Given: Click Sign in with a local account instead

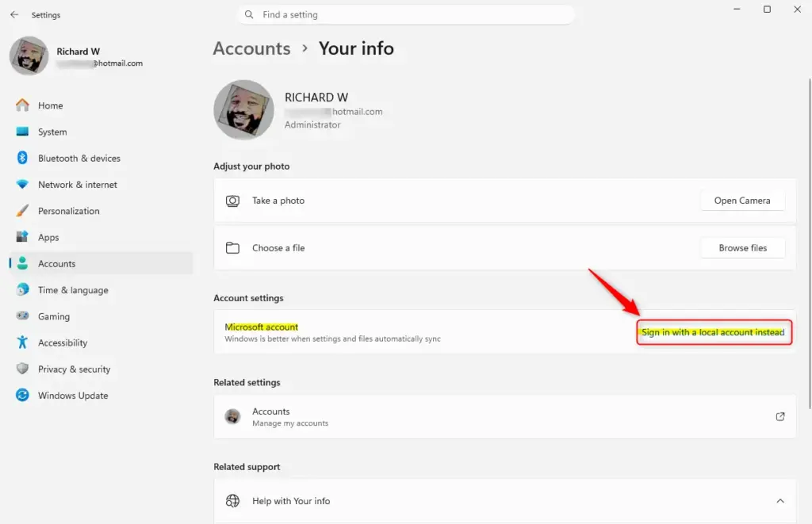Looking at the screenshot, I should click(x=714, y=332).
